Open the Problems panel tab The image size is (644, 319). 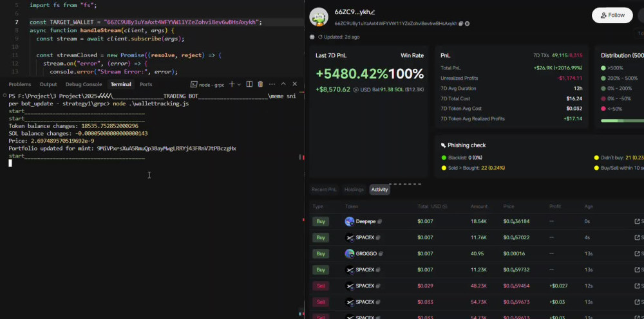tap(20, 84)
